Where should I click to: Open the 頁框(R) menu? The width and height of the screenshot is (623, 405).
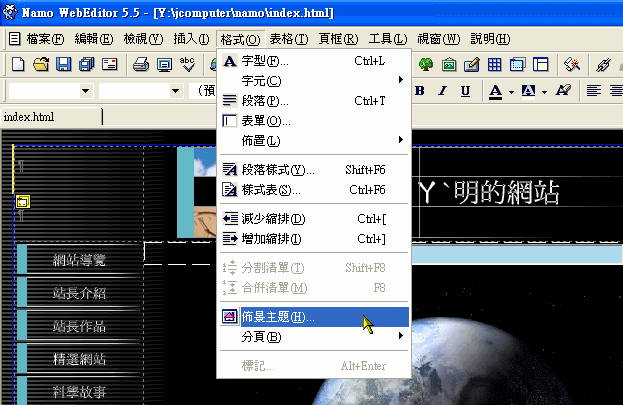[339, 39]
